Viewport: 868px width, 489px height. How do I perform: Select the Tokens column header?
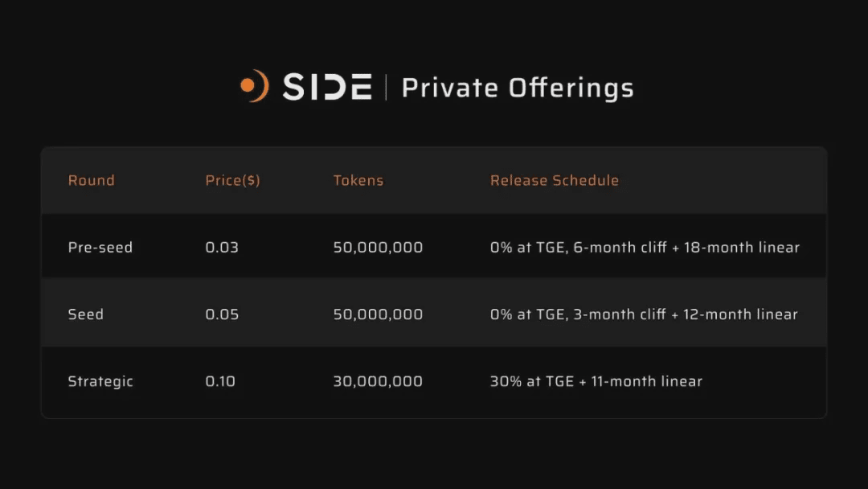click(358, 180)
